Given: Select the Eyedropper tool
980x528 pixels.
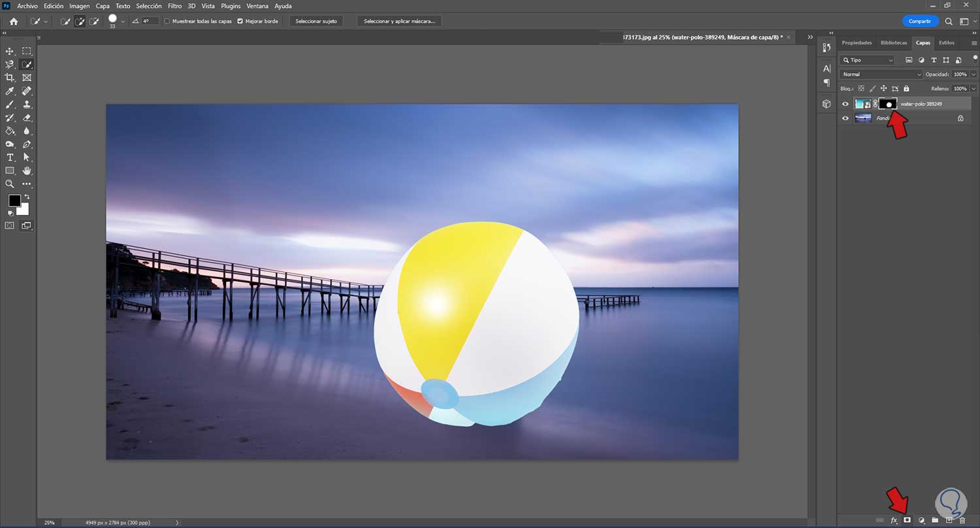Looking at the screenshot, I should point(10,91).
